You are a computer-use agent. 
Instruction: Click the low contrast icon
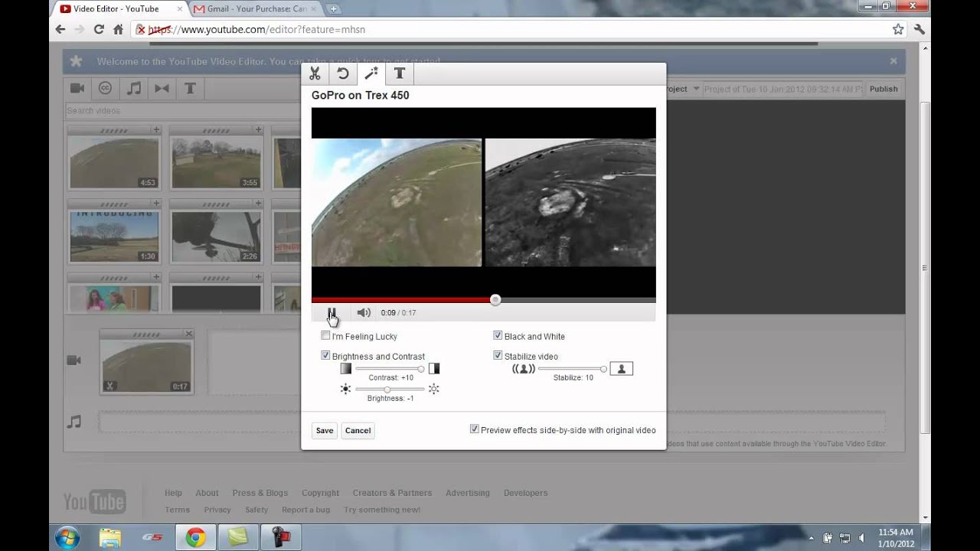346,369
